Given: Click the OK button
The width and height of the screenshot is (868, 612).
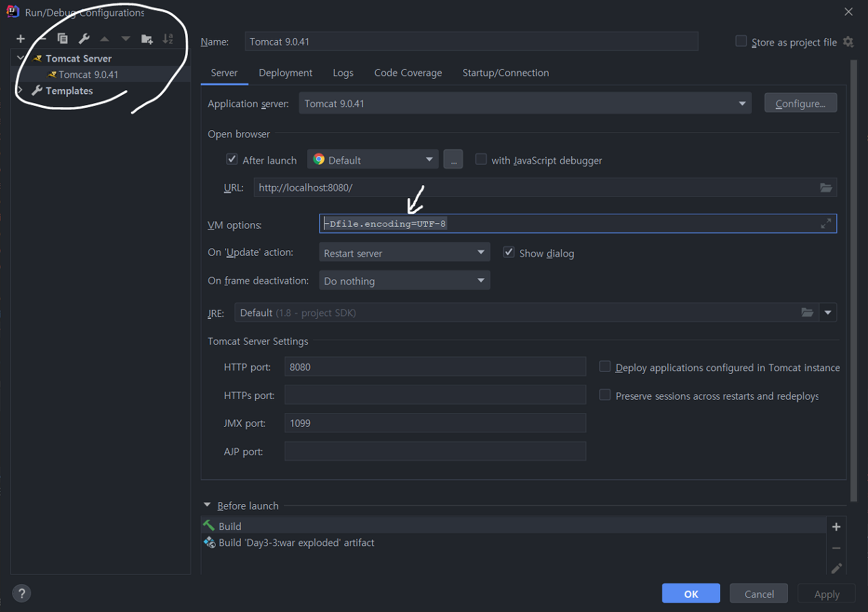Looking at the screenshot, I should pos(691,593).
